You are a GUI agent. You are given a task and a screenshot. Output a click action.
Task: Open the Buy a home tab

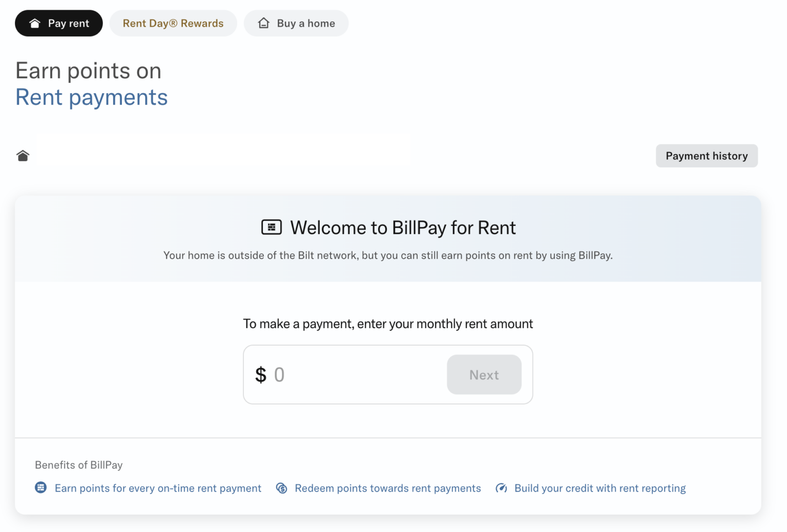296,23
